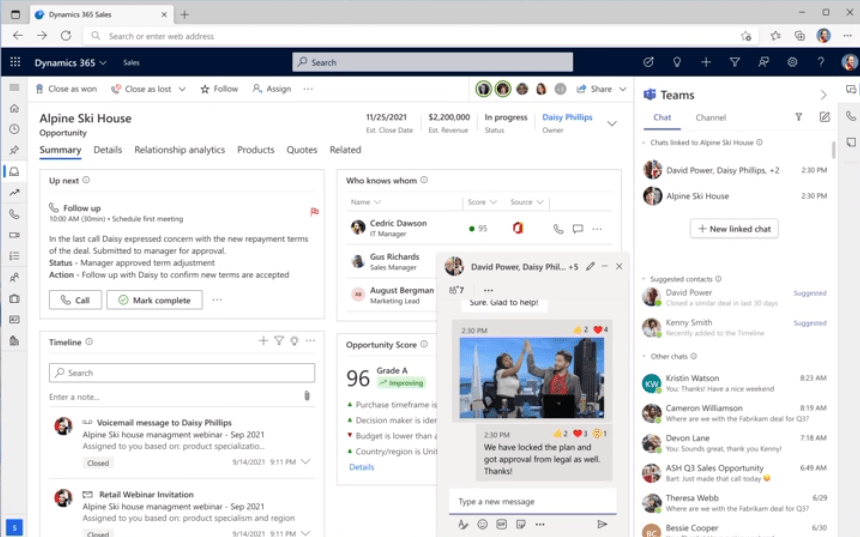Toggle the left navigation hamburger menu
Screen dimensions: 860x537
14,88
